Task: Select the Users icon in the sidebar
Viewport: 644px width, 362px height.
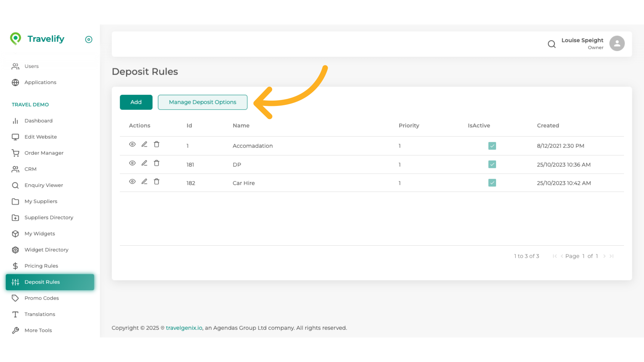Action: click(15, 66)
